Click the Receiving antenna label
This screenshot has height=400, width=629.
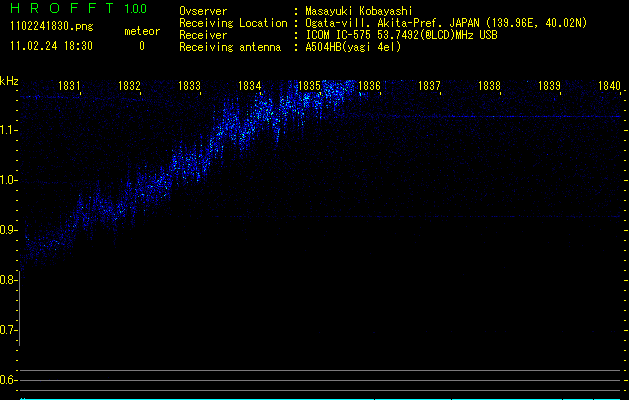230,47
